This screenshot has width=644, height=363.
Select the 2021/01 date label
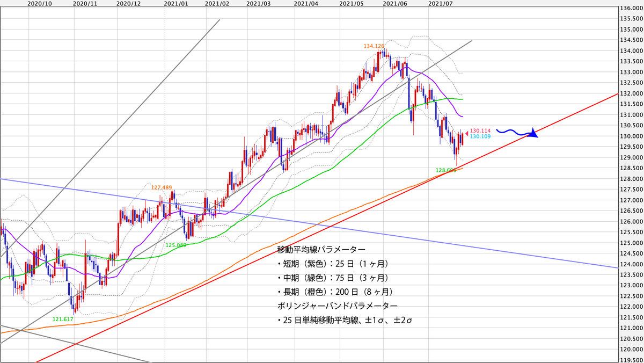pyautogui.click(x=175, y=3)
